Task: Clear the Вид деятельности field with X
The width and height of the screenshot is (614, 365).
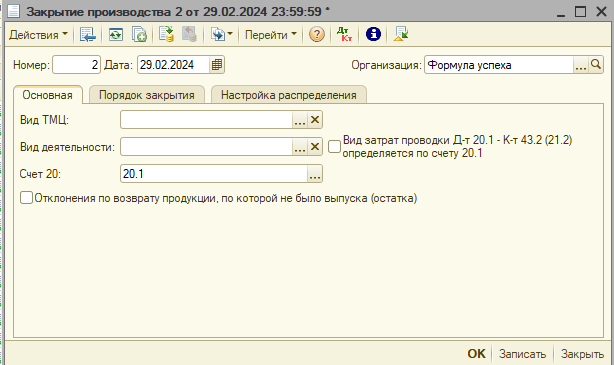Action: [315, 147]
